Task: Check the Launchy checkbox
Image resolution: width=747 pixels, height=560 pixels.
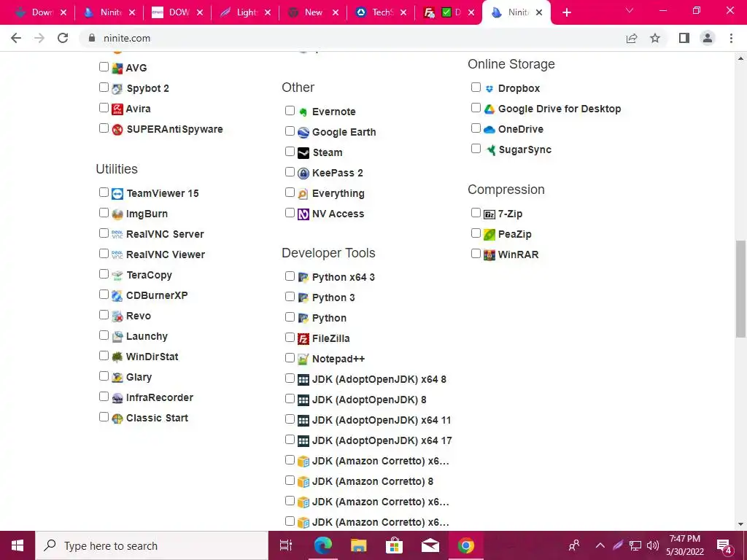Action: (x=104, y=335)
